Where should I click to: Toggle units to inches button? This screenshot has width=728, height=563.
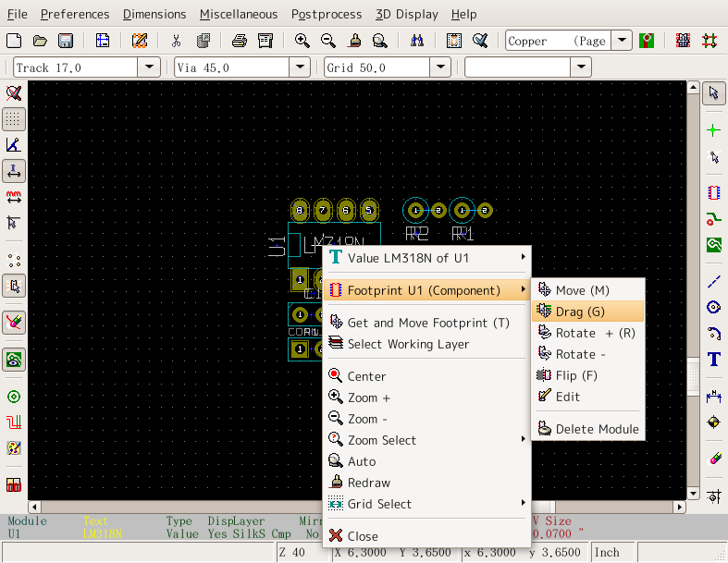tap(14, 171)
